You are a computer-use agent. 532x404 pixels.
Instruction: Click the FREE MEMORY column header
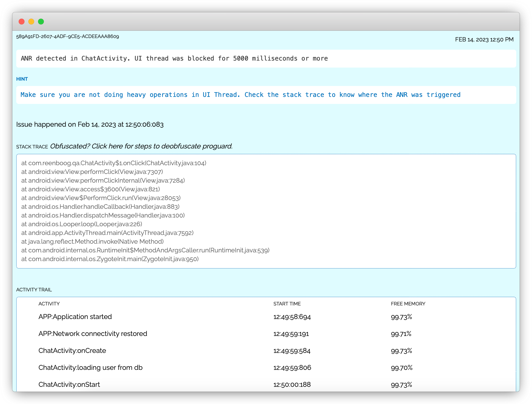pos(408,304)
